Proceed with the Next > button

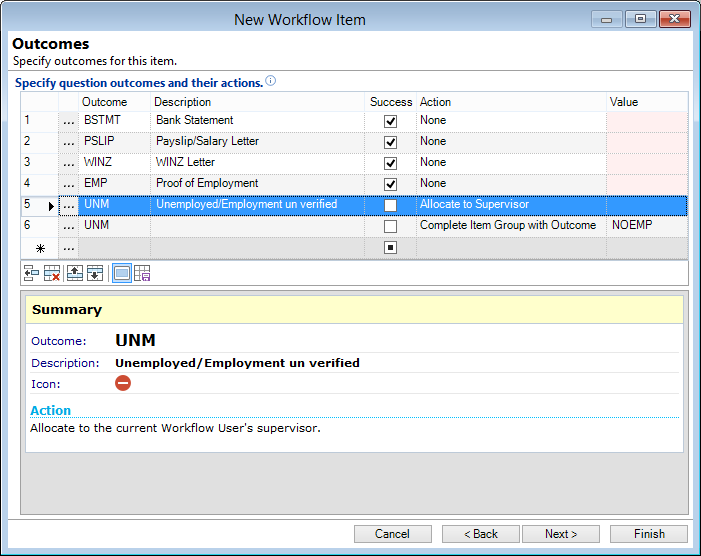tap(561, 534)
